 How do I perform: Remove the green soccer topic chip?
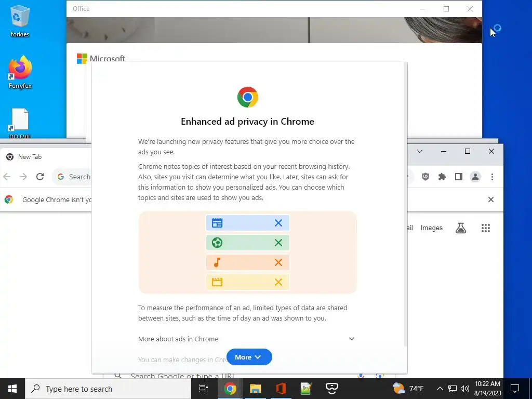tap(278, 243)
